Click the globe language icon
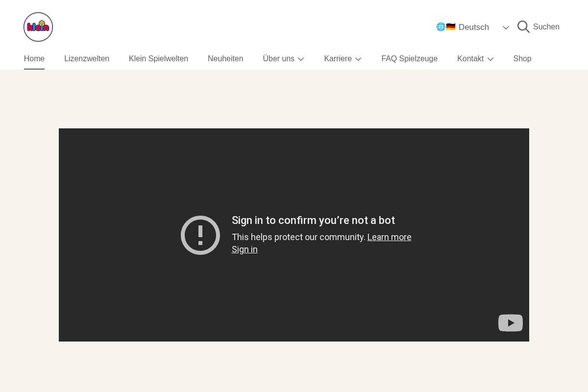 click(x=441, y=27)
